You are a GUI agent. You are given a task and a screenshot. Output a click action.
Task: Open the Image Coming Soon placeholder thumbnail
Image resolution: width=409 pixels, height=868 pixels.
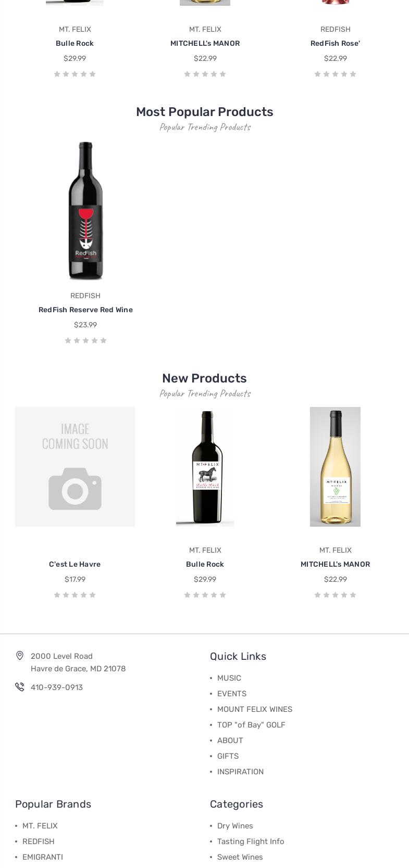[75, 467]
